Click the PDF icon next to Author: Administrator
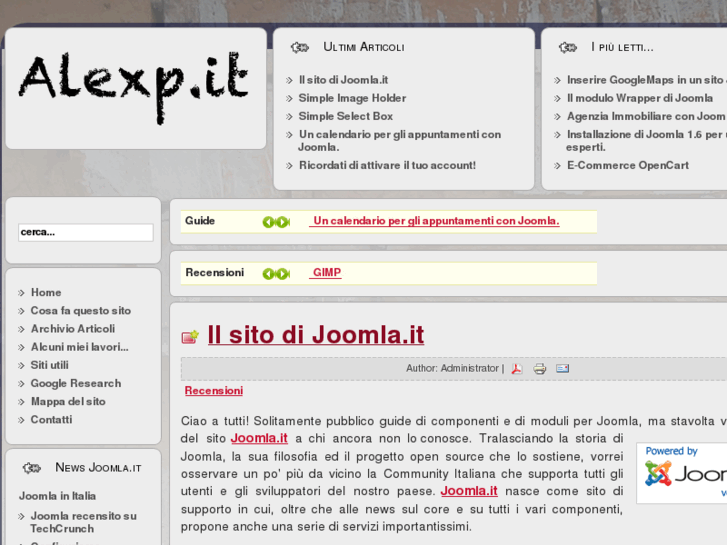Viewport: 727px width, 545px height. pos(517,369)
